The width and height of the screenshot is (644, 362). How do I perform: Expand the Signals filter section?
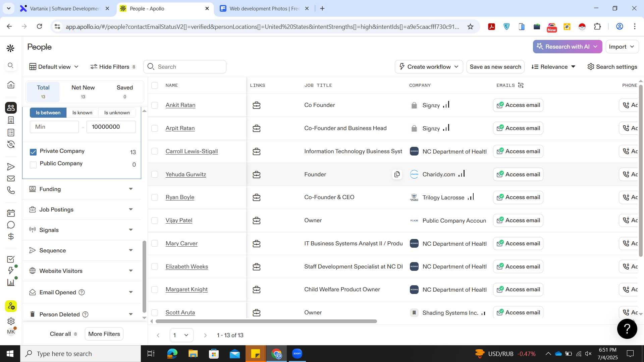point(82,230)
